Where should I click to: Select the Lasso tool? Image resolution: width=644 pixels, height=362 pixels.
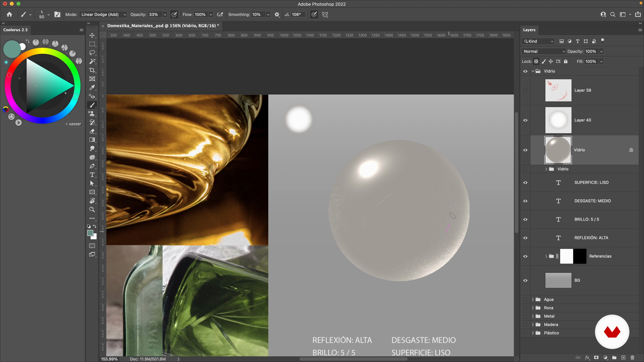pos(92,53)
